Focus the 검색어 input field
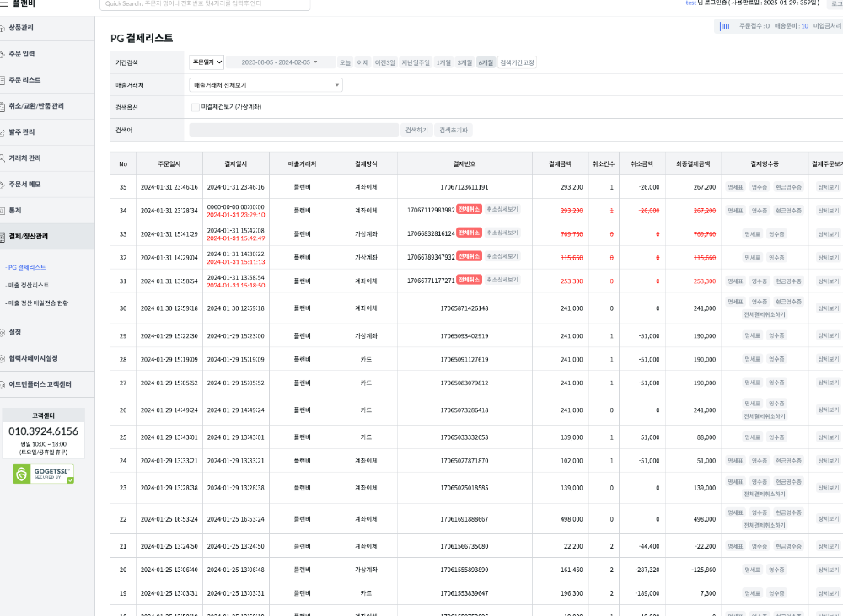 [x=294, y=130]
